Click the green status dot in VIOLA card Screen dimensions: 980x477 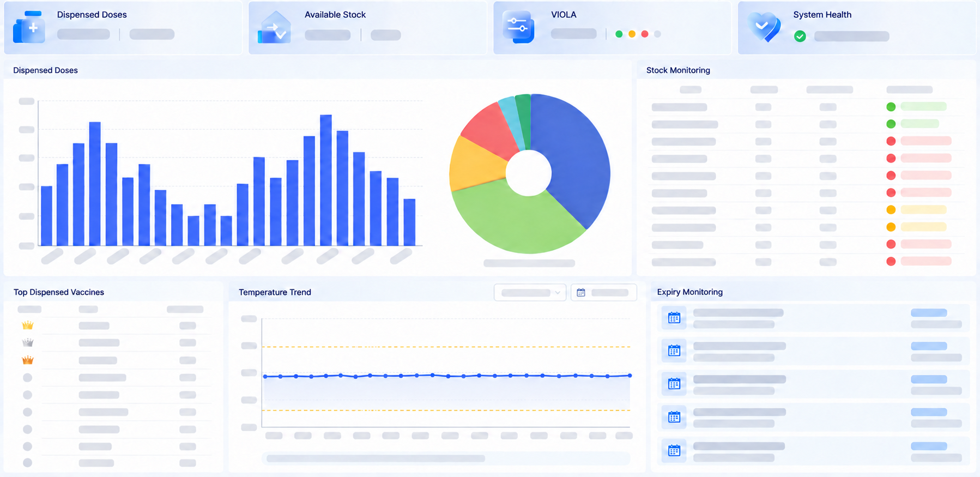pos(619,34)
